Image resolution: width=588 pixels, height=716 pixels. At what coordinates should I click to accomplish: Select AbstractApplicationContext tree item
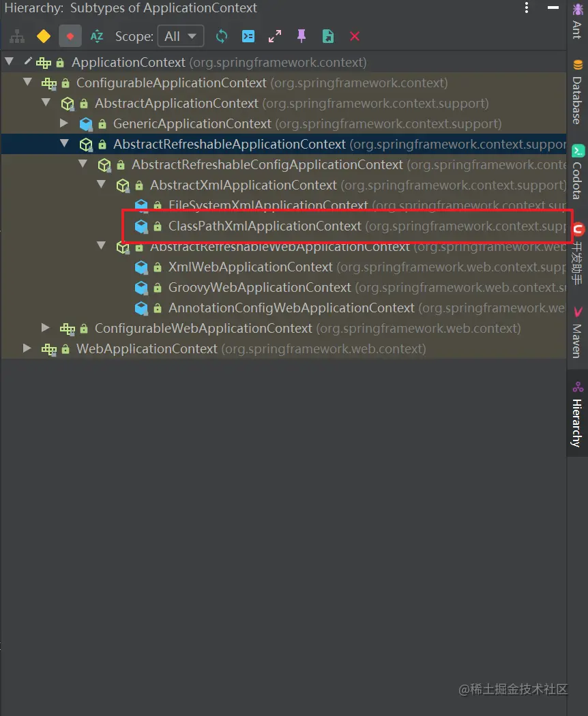283,103
